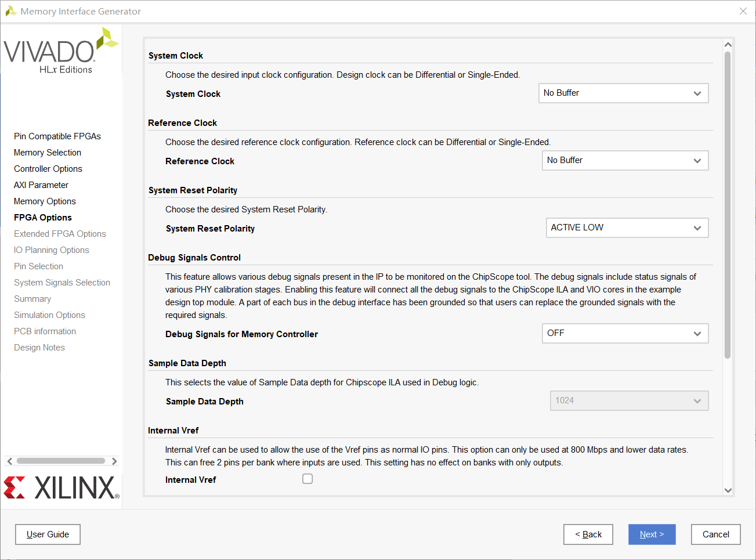Open the Reference Clock dropdown

point(625,161)
